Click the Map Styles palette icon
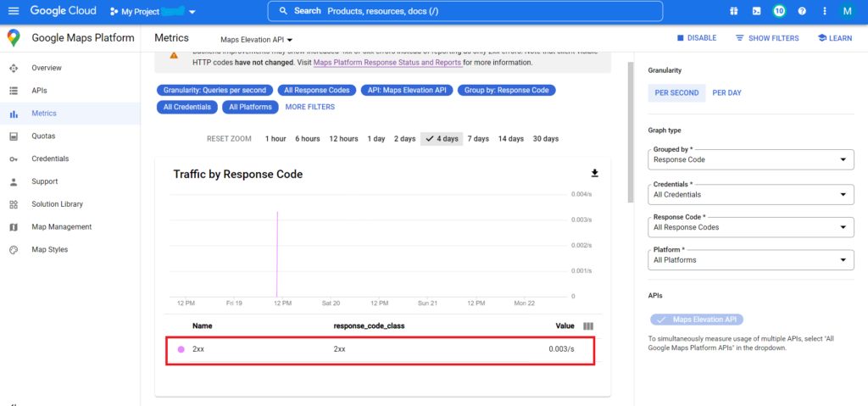This screenshot has width=868, height=406. pyautogui.click(x=14, y=250)
